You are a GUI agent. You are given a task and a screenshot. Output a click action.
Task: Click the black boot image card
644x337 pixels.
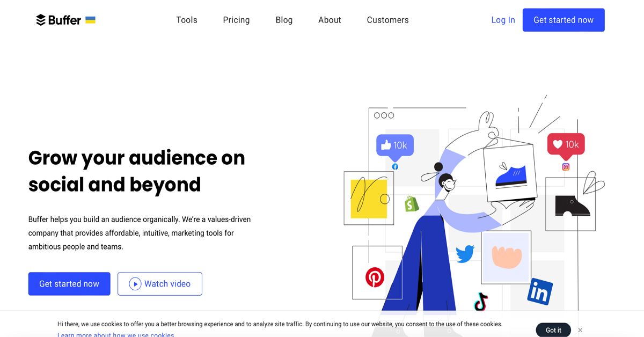click(570, 204)
